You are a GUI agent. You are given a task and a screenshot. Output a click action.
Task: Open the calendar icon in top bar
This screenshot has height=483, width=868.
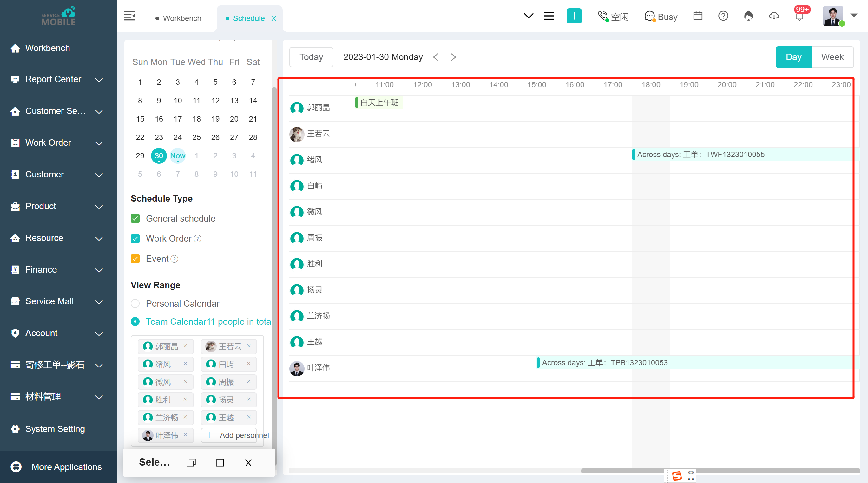coord(698,16)
